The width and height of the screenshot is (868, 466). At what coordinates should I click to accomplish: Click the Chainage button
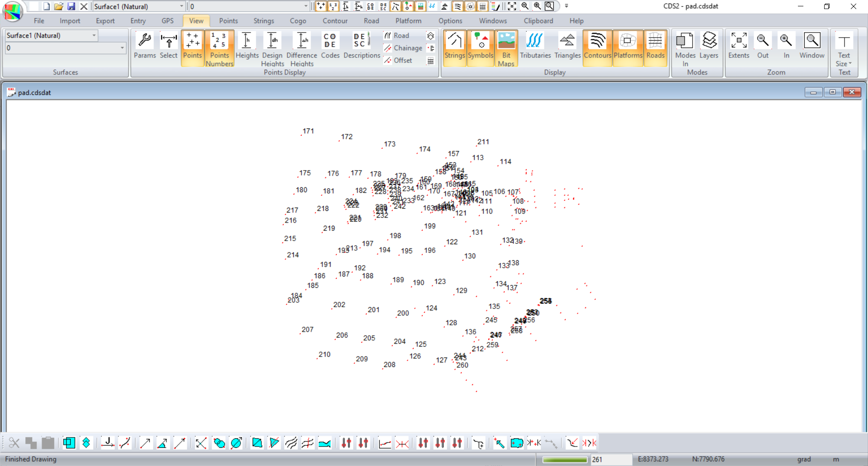pos(403,48)
